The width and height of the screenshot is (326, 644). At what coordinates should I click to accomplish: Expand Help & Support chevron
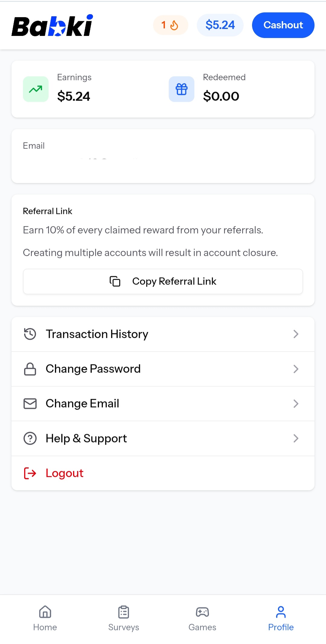[296, 438]
